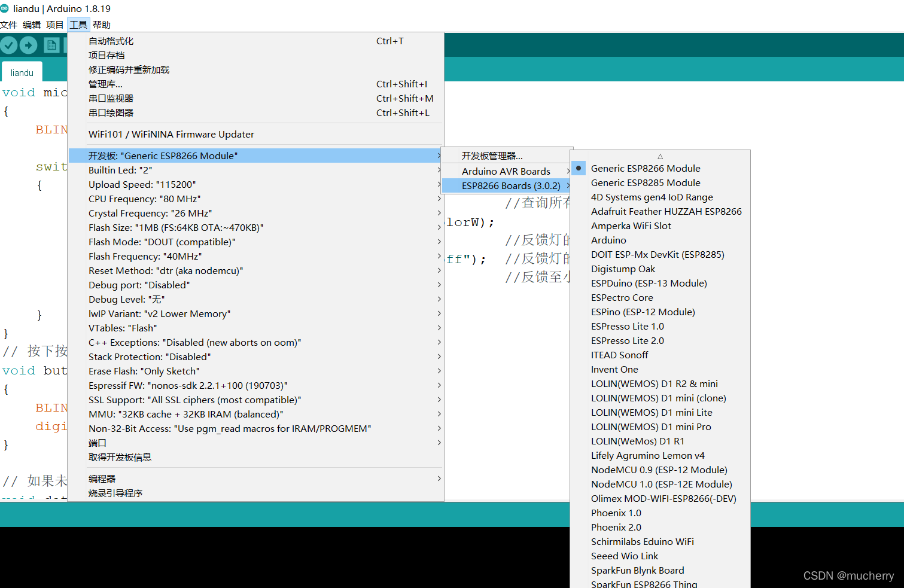Screen dimensions: 904x588
Task: Expand the CPU Frequency 80 MHz submenu
Action: [x=256, y=199]
